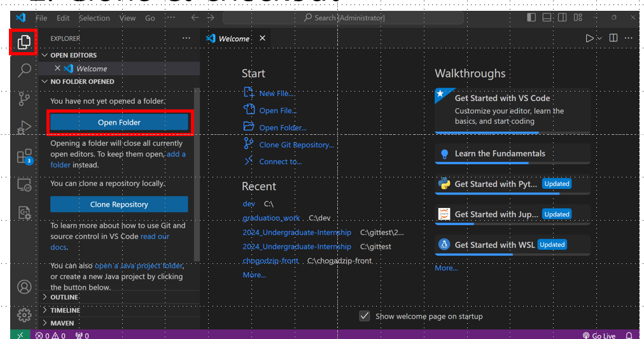The image size is (644, 339).
Task: Click Open Folder... link under Start
Action: tap(283, 128)
